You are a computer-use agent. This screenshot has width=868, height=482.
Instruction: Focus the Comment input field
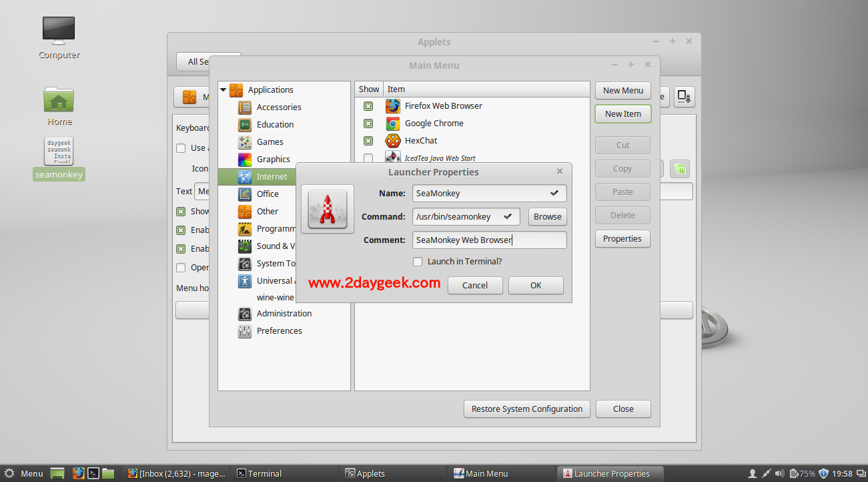490,240
